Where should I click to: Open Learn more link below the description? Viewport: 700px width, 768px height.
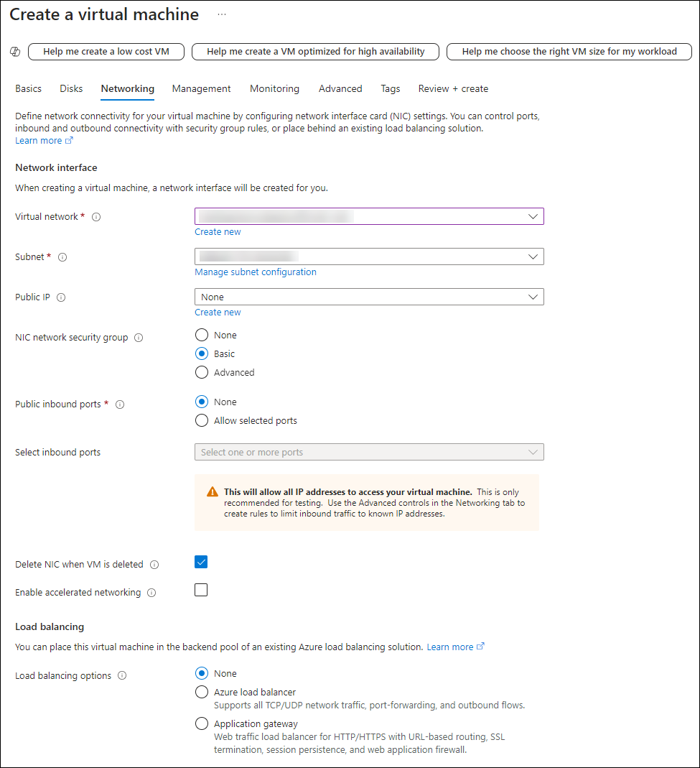click(38, 141)
